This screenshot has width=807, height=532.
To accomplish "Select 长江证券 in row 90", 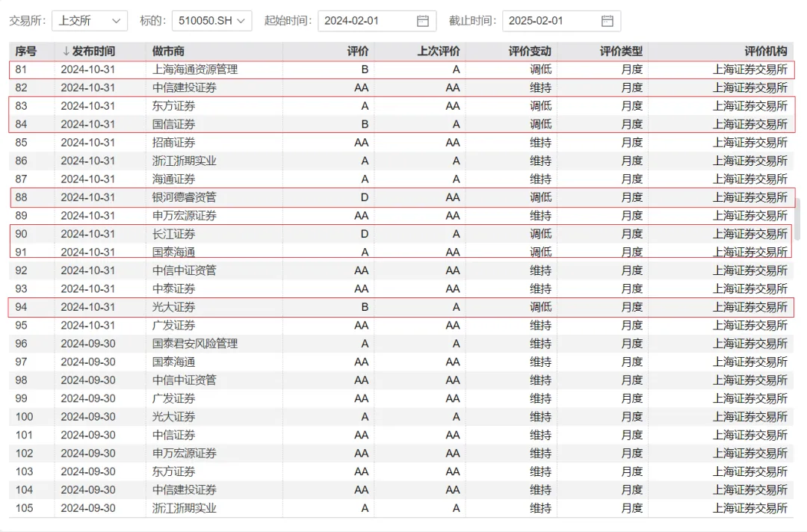I will click(173, 234).
